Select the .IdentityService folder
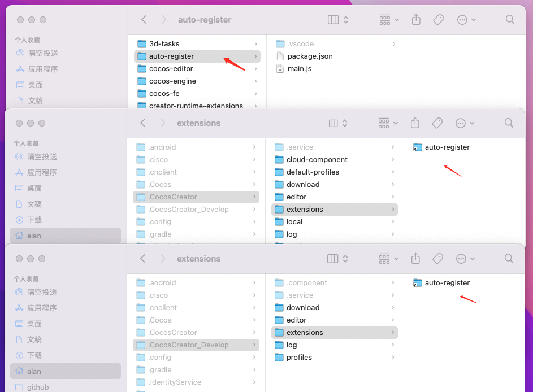Image resolution: width=533 pixels, height=392 pixels. pyautogui.click(x=175, y=382)
